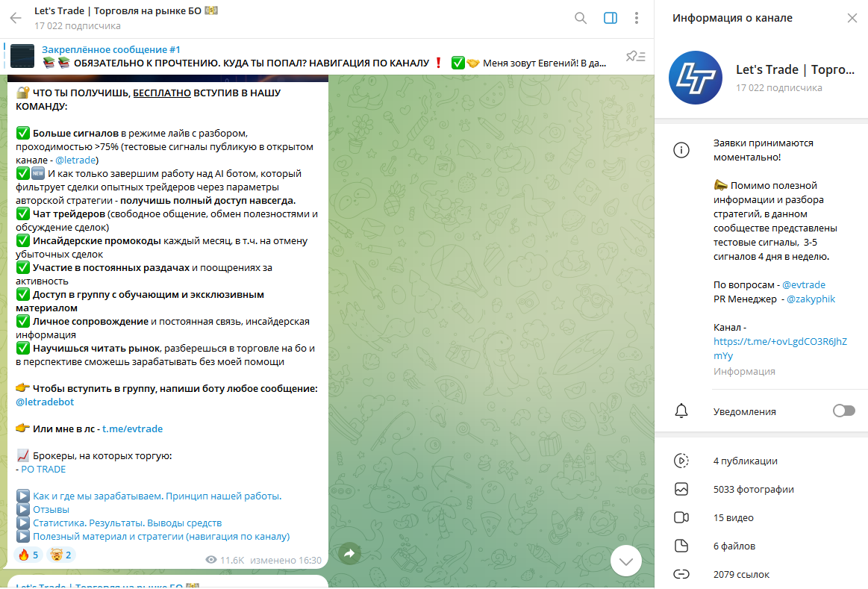This screenshot has height=589, width=868.
Task: Click the lock emoji before 'ЧТО ТЫ ПОЛУЧИШЬ'
Action: point(22,93)
